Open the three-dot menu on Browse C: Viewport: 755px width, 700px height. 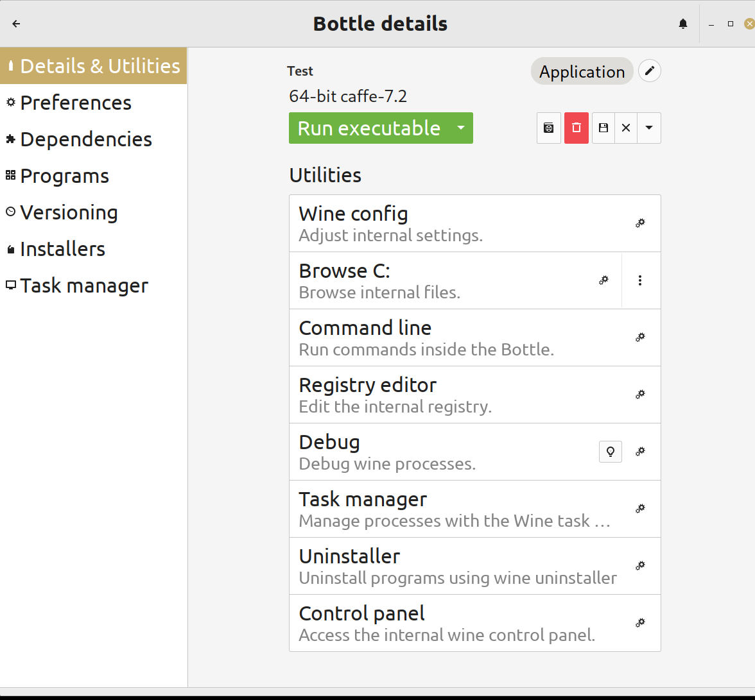(x=640, y=280)
